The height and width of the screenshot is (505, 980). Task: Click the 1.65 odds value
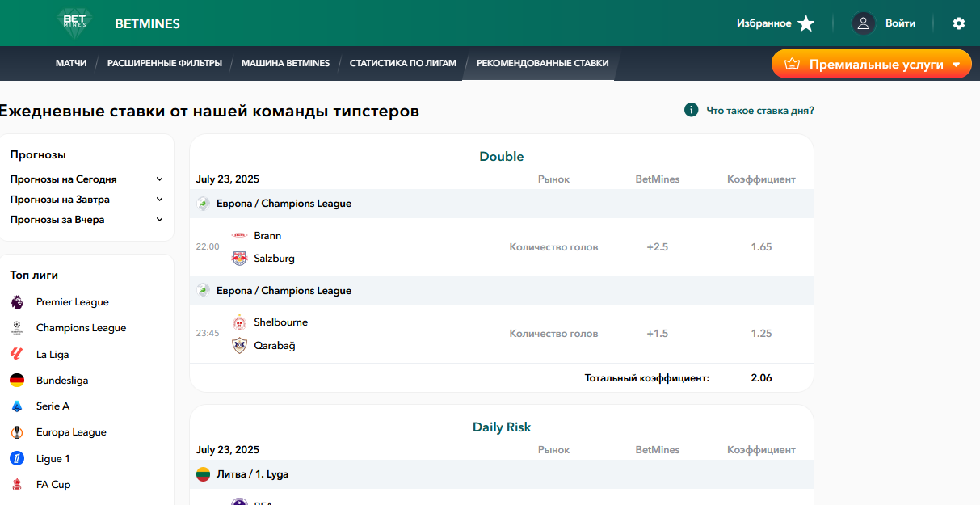pos(761,247)
